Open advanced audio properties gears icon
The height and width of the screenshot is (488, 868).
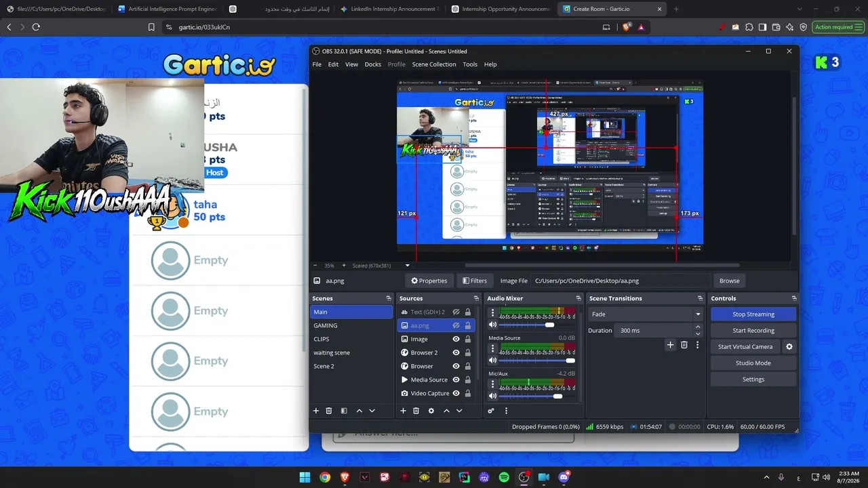point(491,411)
